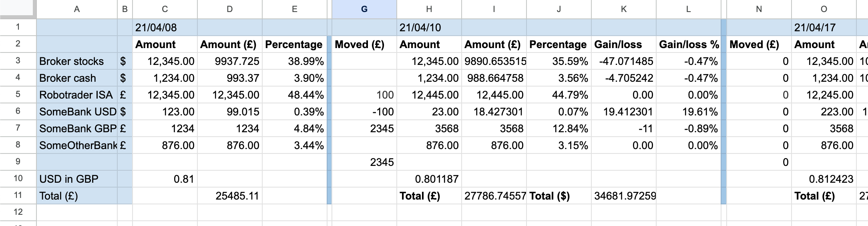Click the dollar total 34681.97259

[624, 196]
